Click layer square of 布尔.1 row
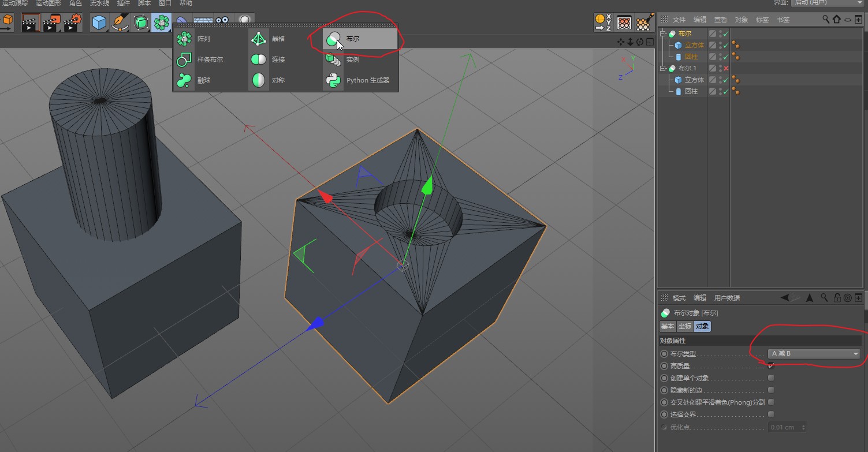The width and height of the screenshot is (868, 452). point(713,69)
